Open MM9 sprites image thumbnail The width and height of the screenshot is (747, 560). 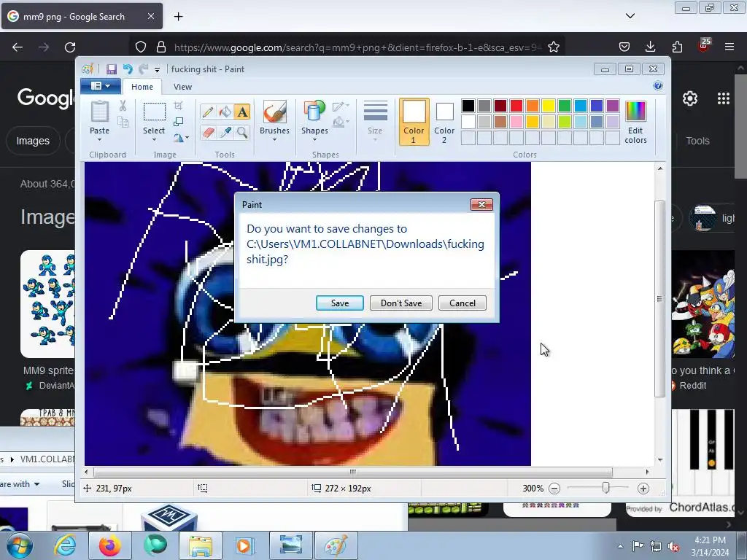point(47,304)
